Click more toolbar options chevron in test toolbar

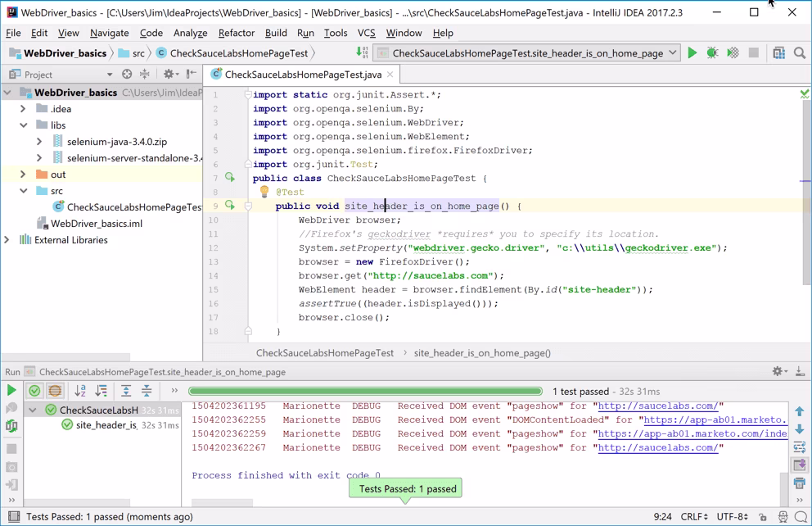(174, 391)
